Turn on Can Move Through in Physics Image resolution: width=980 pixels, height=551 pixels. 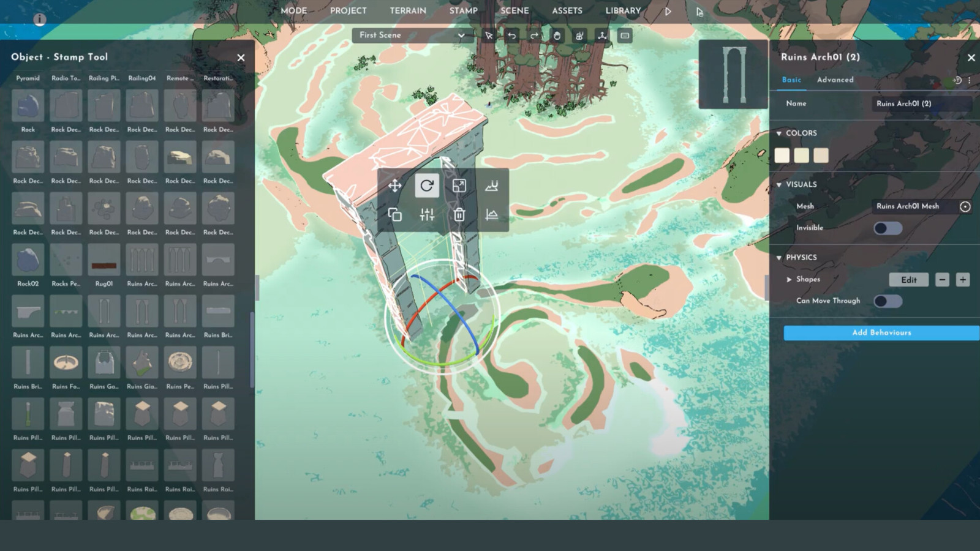(x=888, y=301)
